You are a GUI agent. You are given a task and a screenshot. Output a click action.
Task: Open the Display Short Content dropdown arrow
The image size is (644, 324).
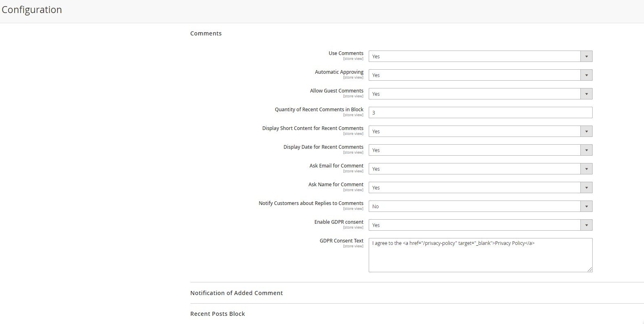[x=586, y=131]
